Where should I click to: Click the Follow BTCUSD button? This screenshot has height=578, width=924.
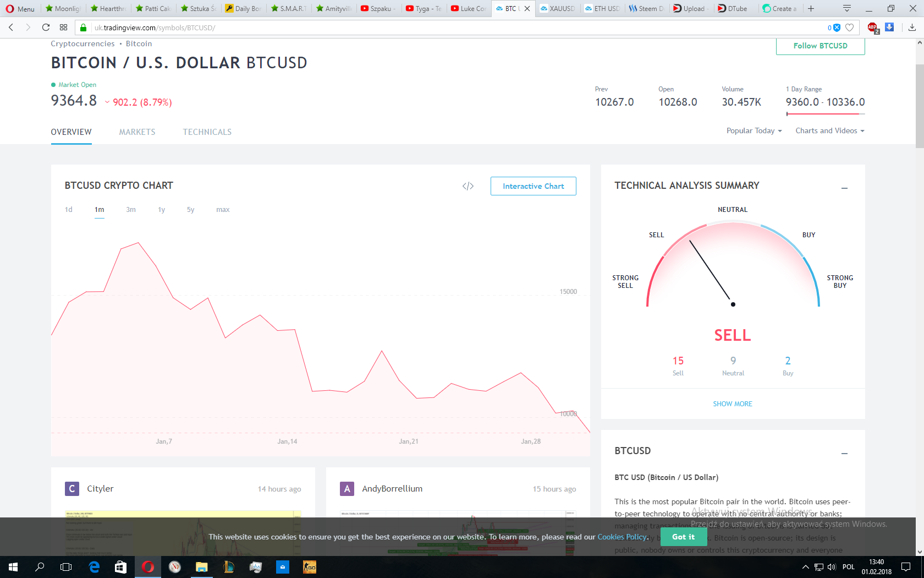821,46
